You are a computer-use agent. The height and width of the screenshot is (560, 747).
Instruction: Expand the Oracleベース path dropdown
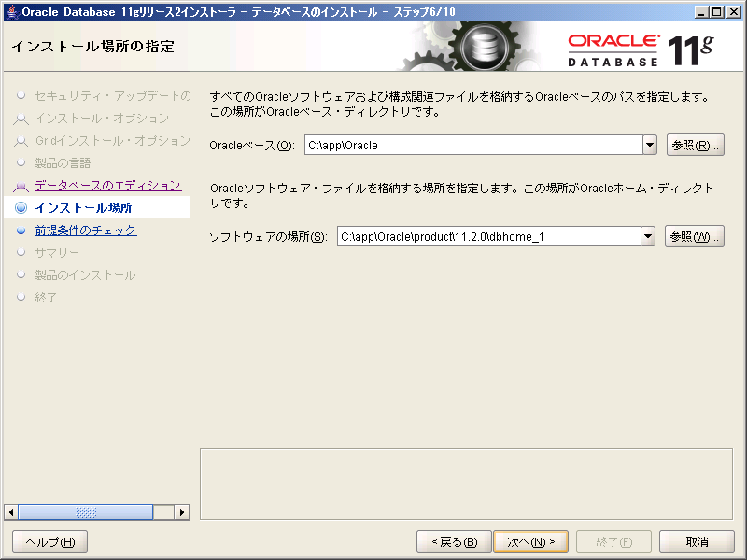pos(650,146)
